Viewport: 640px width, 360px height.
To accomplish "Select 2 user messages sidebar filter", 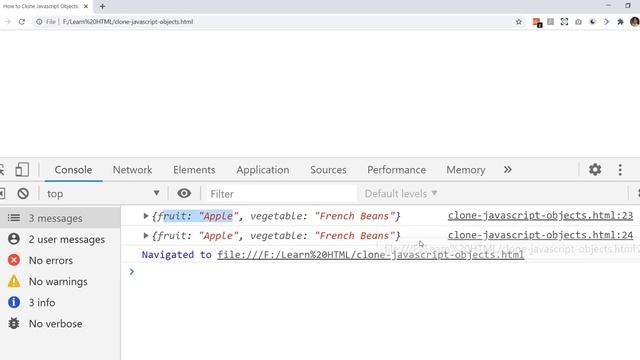I will click(x=60, y=239).
